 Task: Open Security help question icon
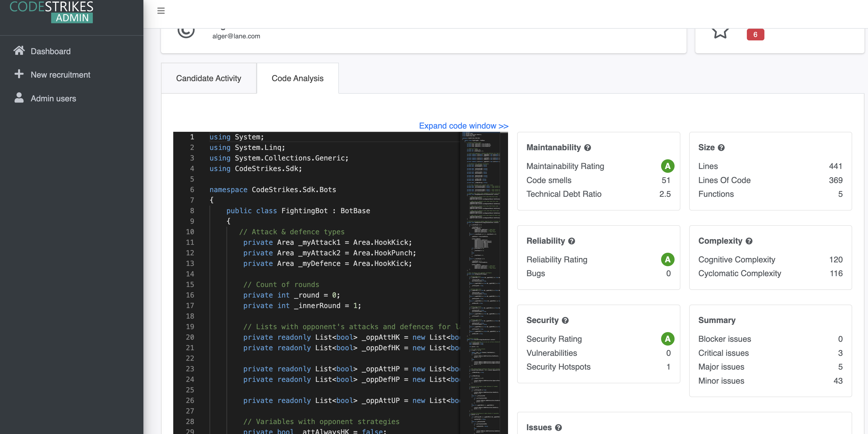[x=565, y=320]
